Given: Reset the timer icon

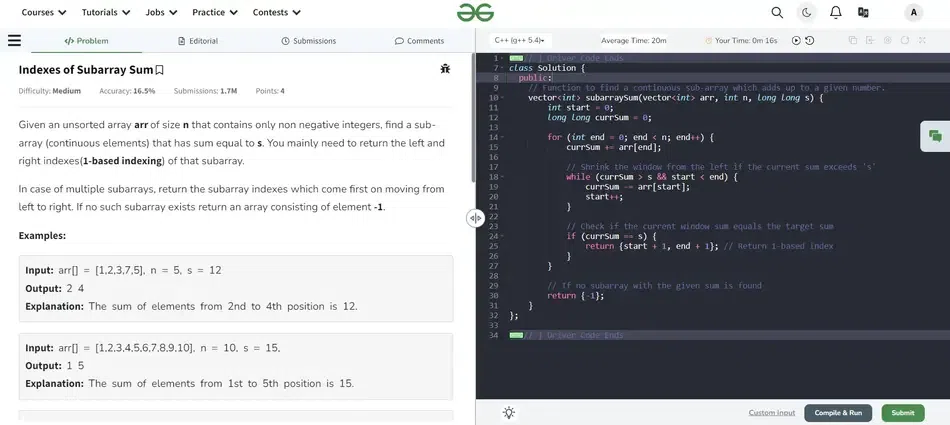Looking at the screenshot, I should (809, 41).
